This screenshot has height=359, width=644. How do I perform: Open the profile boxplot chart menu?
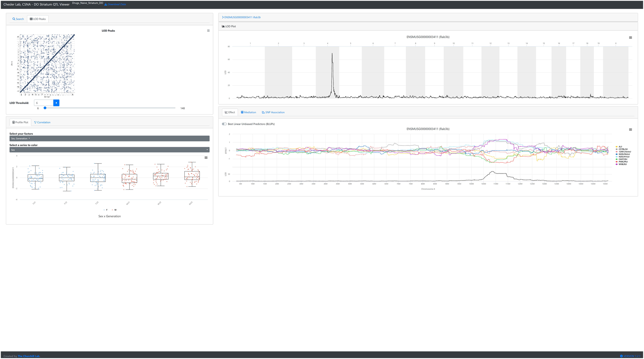206,158
